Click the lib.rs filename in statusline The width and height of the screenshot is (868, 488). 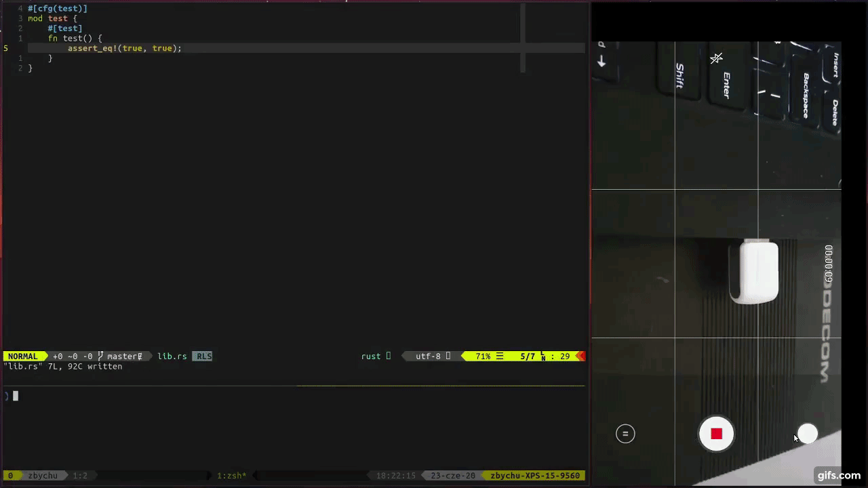click(x=172, y=356)
